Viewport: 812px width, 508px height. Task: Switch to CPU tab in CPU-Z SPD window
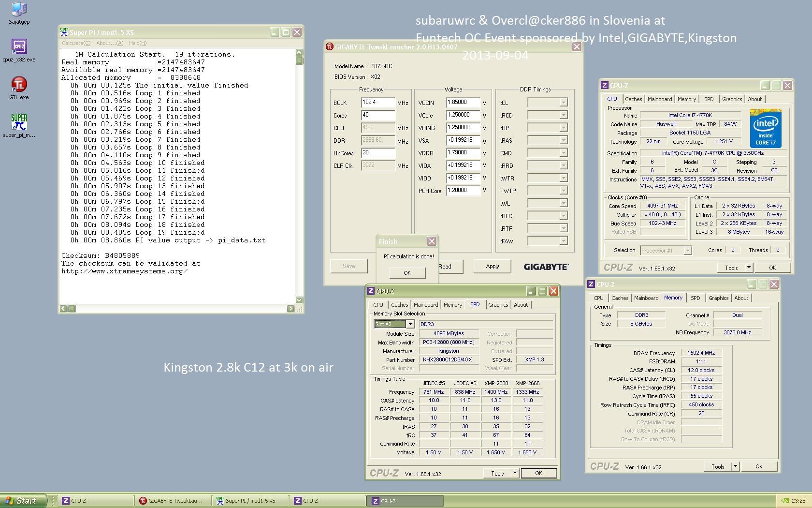[x=378, y=305]
